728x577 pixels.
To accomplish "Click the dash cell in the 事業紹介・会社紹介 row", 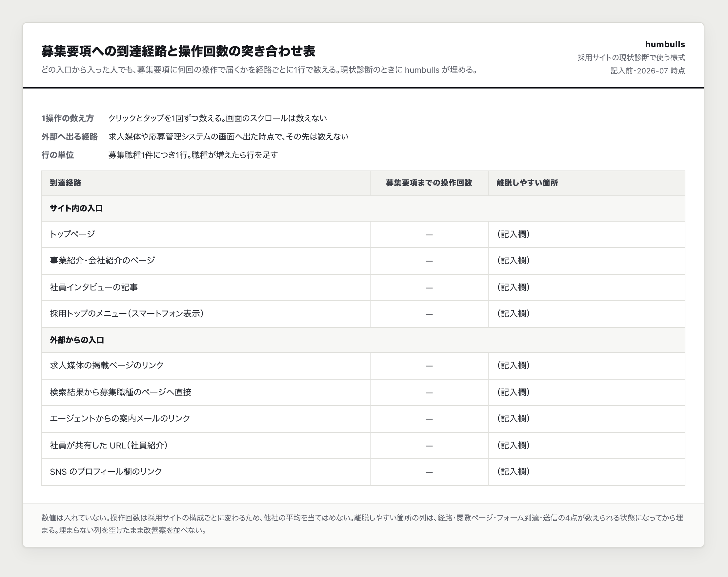I will pyautogui.click(x=429, y=261).
